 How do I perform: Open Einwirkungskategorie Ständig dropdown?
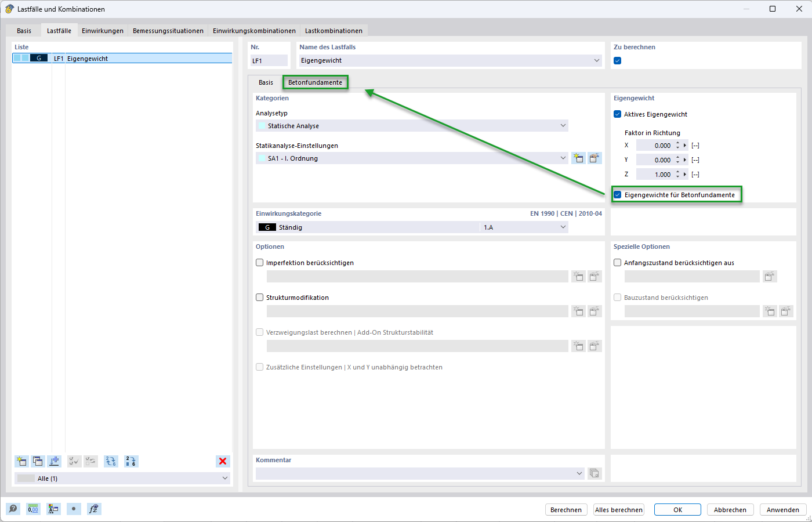click(412, 227)
